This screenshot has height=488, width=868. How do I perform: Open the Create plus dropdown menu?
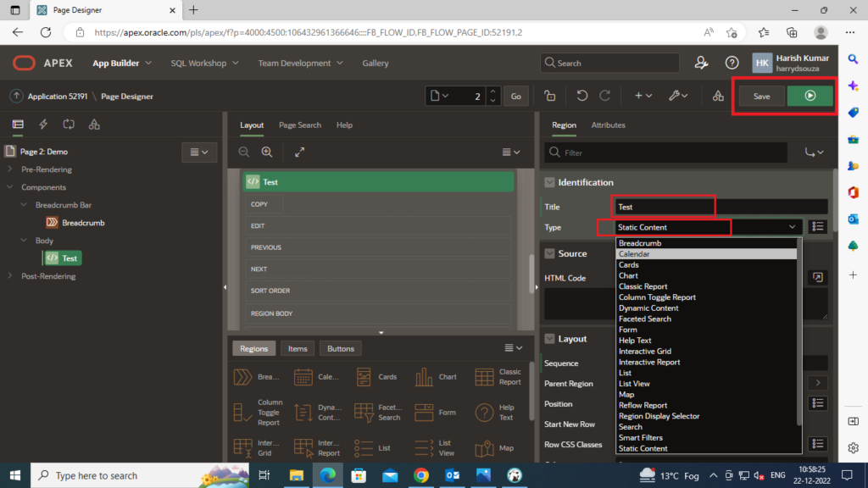(643, 96)
